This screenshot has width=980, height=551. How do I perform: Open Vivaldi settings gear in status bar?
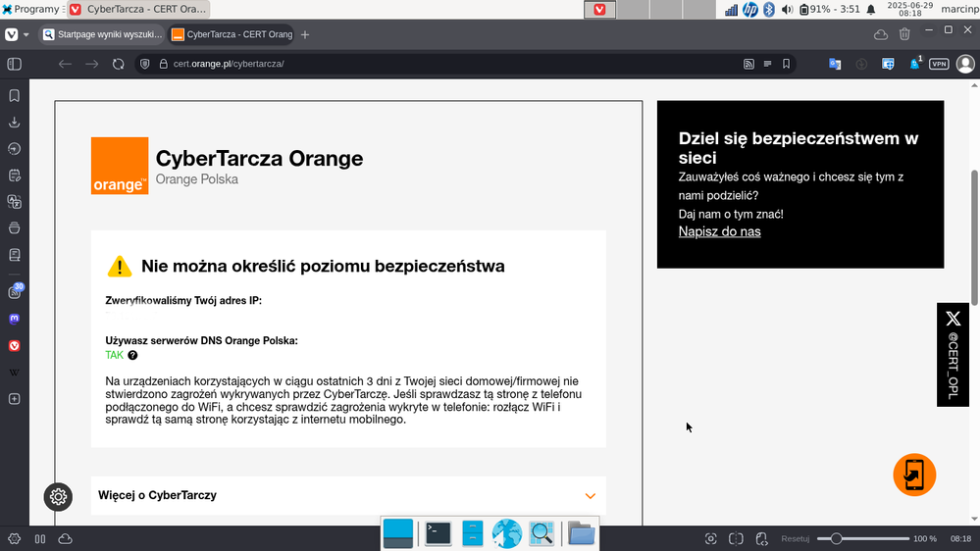click(x=14, y=538)
